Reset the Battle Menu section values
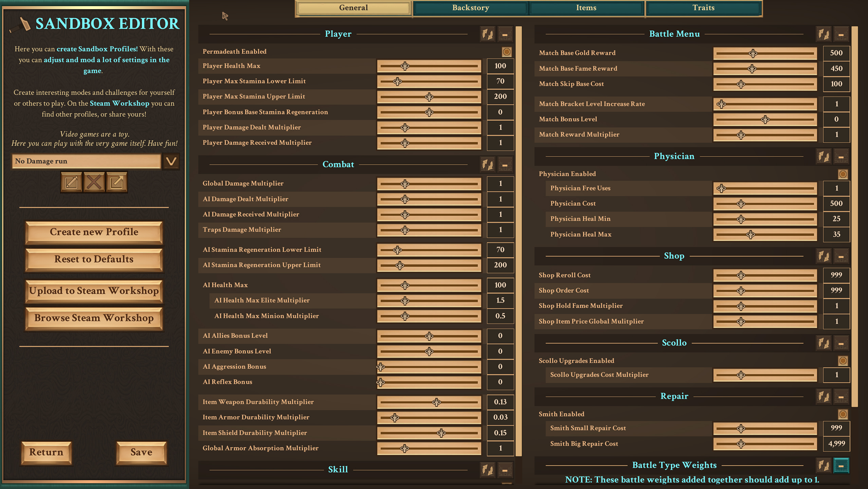868x489 pixels. click(x=824, y=34)
